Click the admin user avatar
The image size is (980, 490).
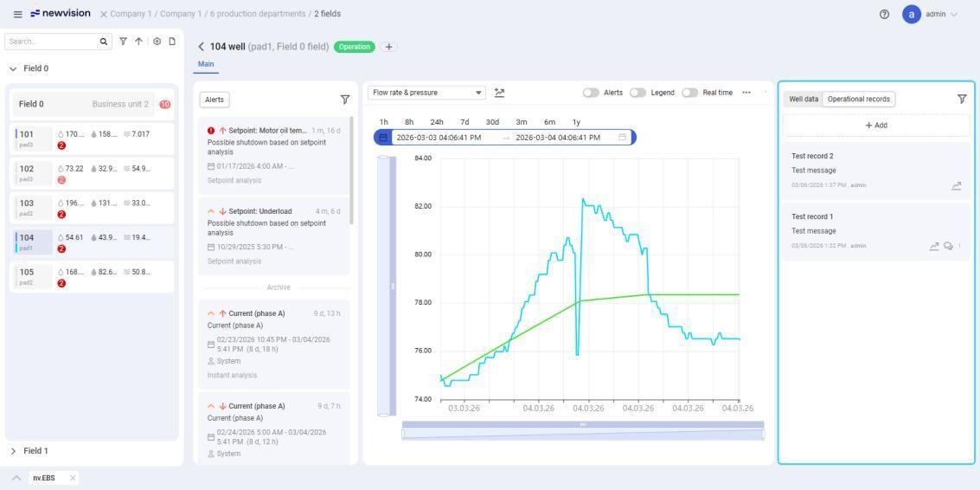point(912,14)
